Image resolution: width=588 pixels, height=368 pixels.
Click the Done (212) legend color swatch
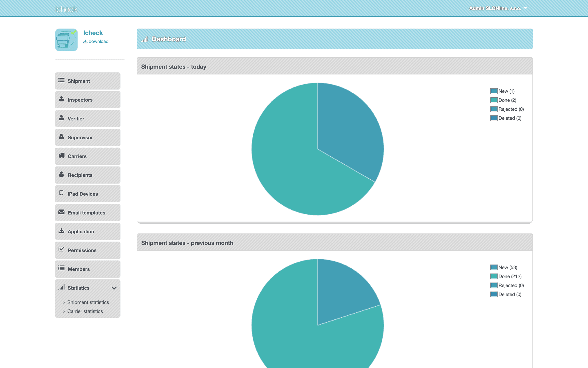point(494,276)
